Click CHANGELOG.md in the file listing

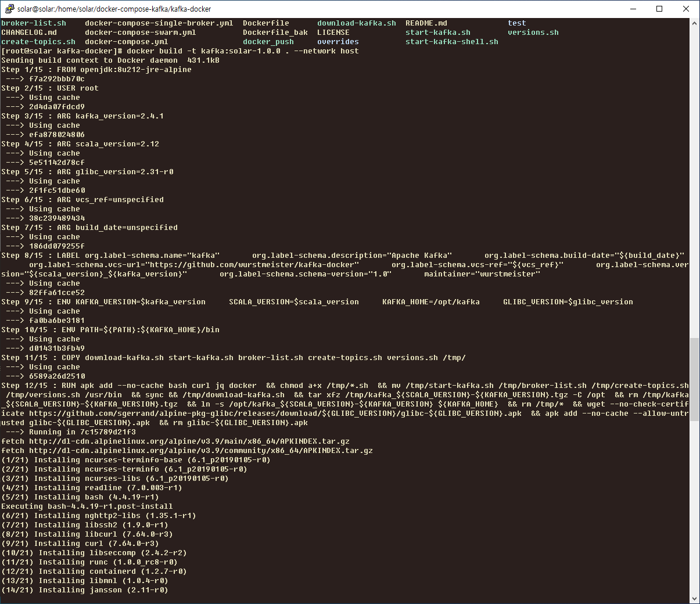click(29, 33)
